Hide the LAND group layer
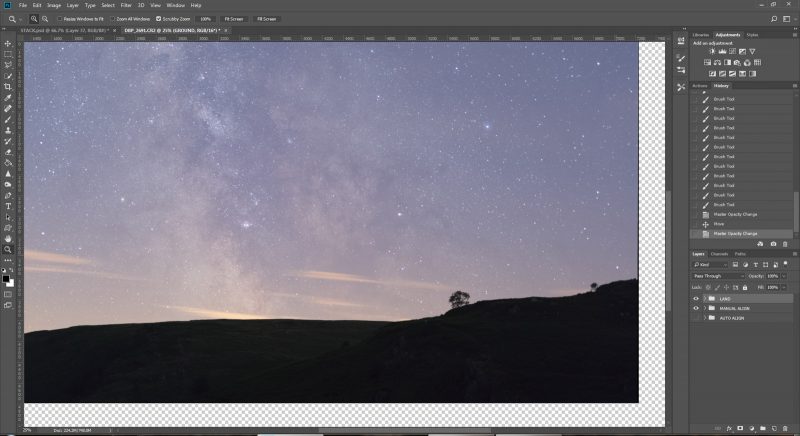 [x=696, y=299]
